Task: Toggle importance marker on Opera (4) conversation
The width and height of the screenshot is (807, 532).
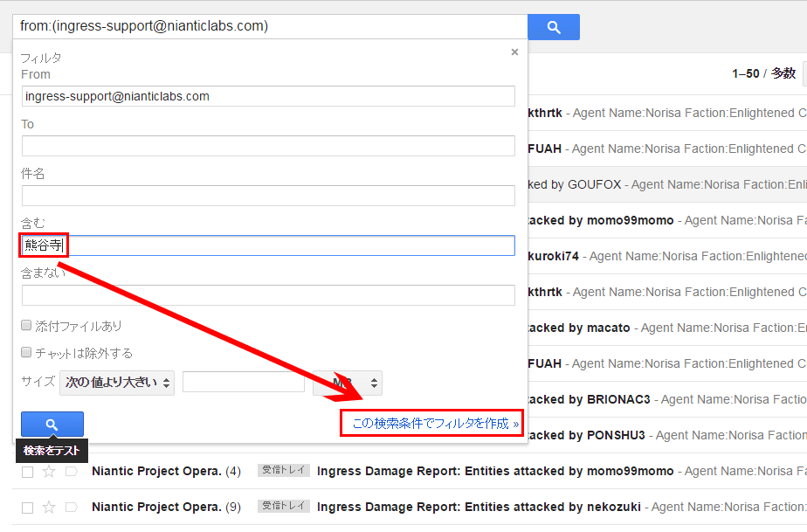Action: (72, 472)
